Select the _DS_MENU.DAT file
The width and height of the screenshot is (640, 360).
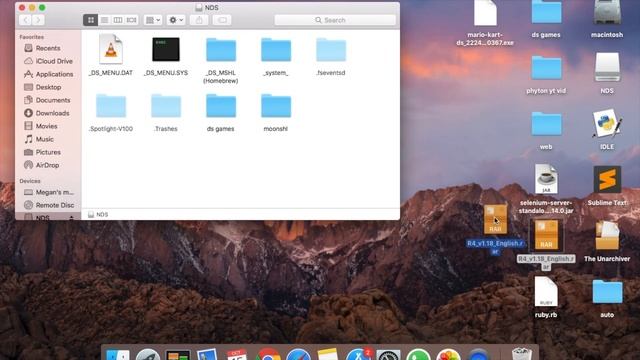pos(111,55)
